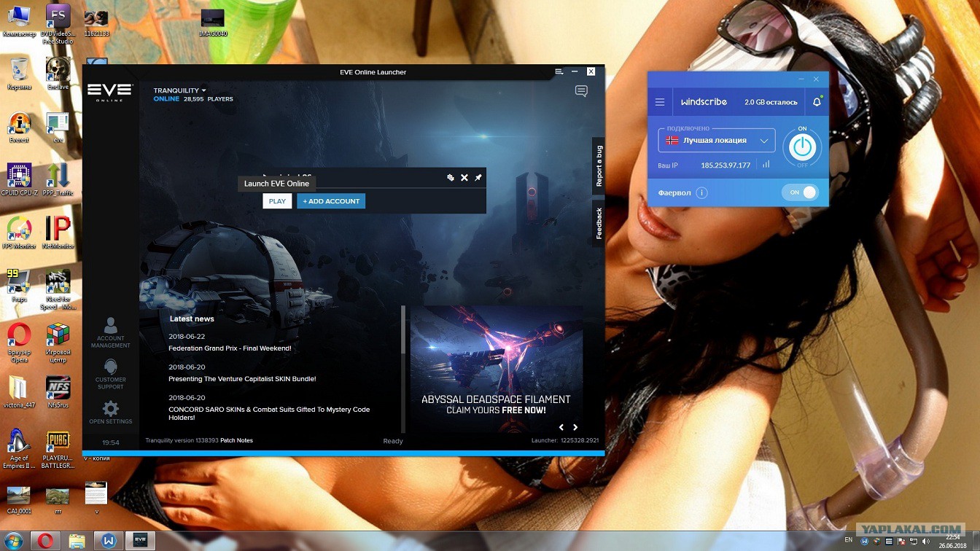980x551 pixels.
Task: Expand the Tranquility server dropdown
Action: (x=179, y=90)
